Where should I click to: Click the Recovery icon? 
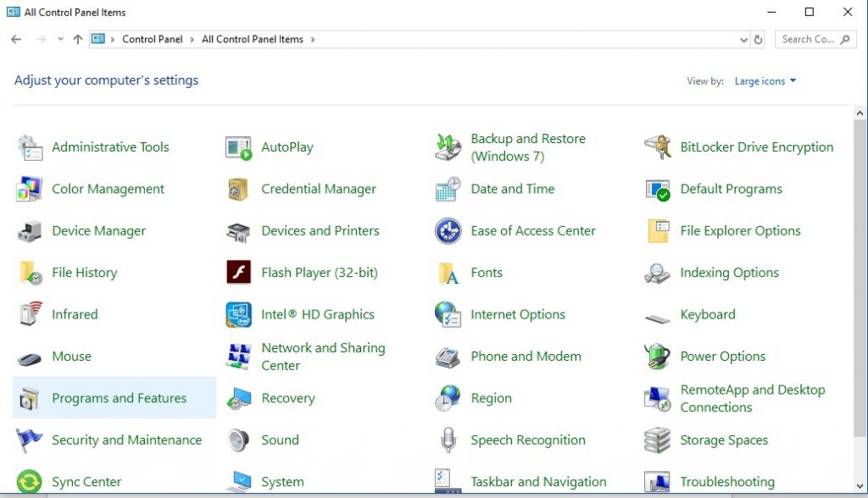239,398
